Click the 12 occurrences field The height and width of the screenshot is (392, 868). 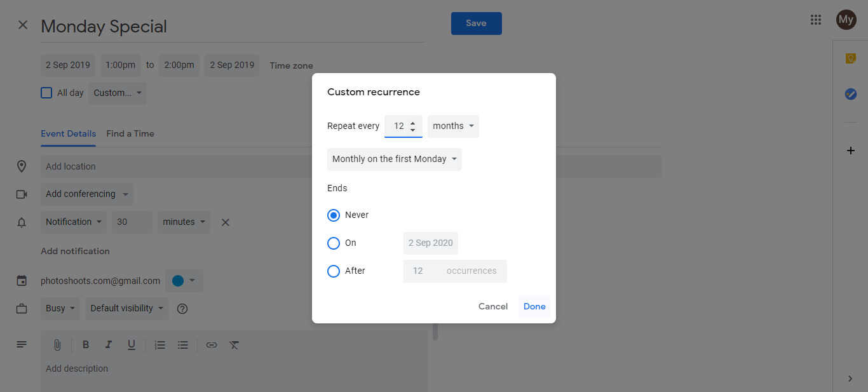[455, 271]
